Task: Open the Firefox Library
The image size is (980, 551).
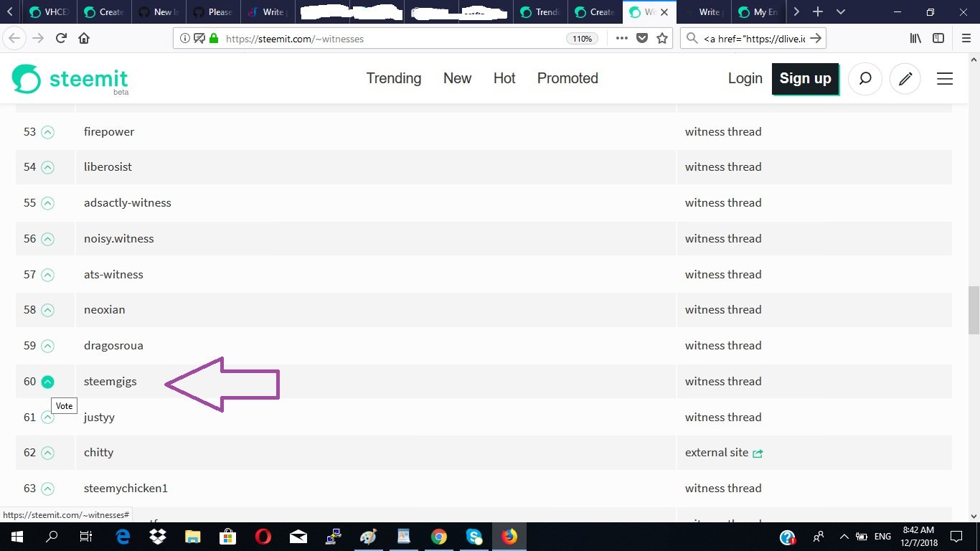Action: [x=915, y=38]
